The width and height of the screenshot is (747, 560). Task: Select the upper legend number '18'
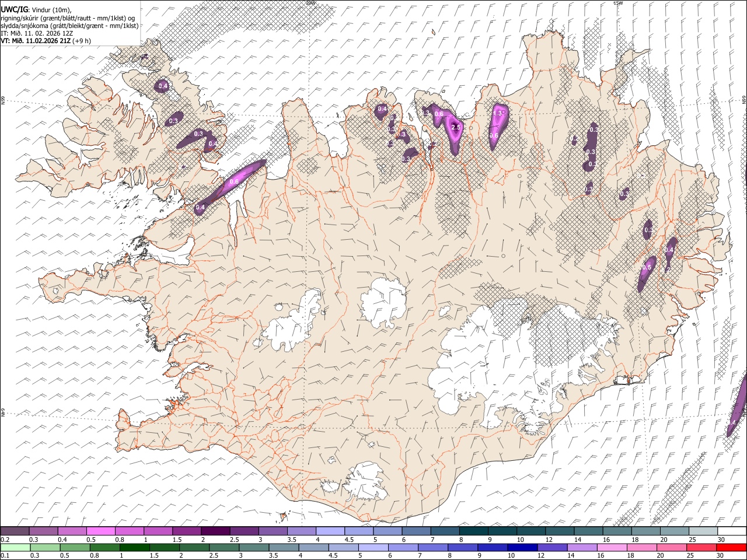pyautogui.click(x=635, y=540)
